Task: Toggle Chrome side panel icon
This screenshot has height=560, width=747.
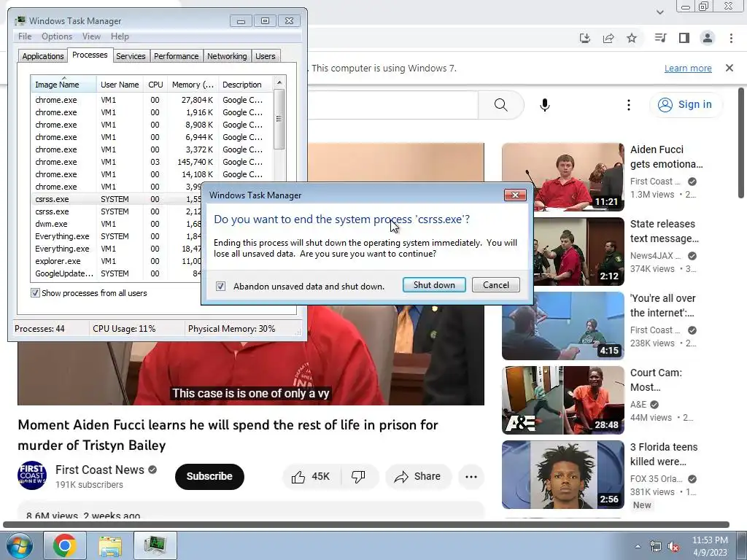Action: (684, 38)
